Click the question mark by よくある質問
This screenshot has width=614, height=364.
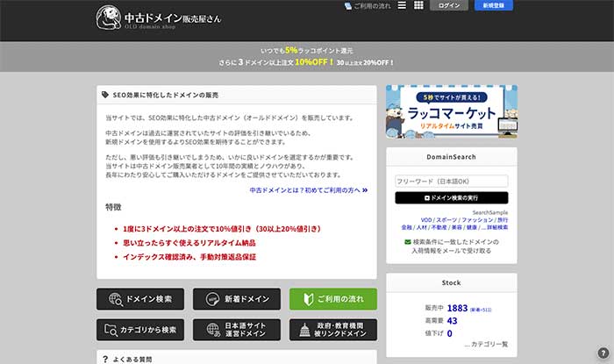pyautogui.click(x=105, y=359)
